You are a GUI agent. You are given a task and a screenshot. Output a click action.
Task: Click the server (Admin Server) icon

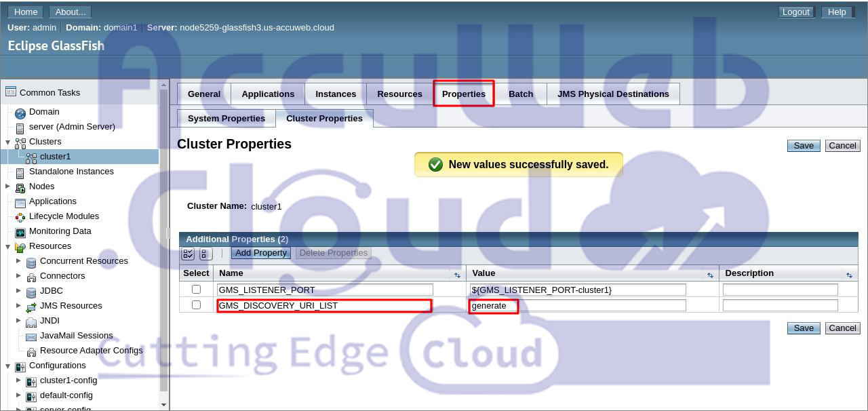coord(20,128)
